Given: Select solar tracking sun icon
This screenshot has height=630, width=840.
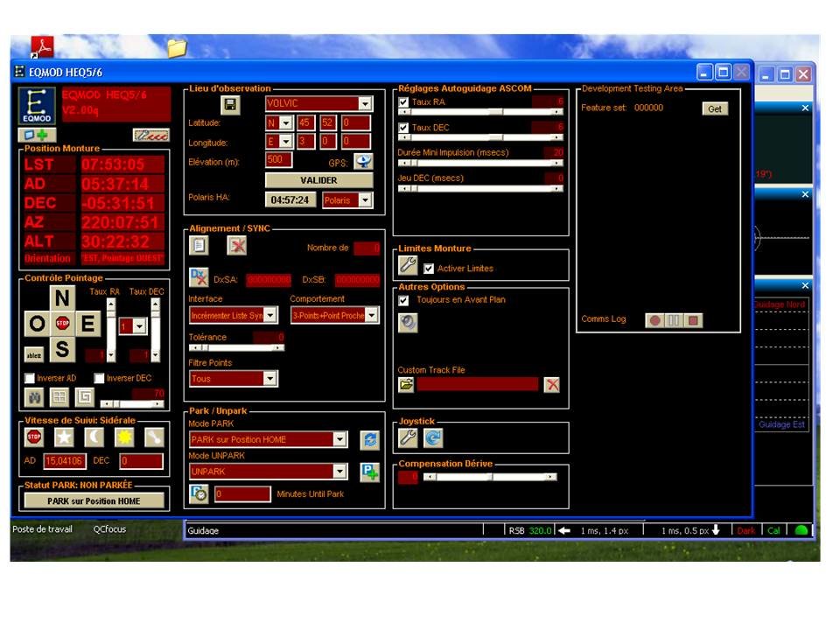Looking at the screenshot, I should [x=124, y=437].
